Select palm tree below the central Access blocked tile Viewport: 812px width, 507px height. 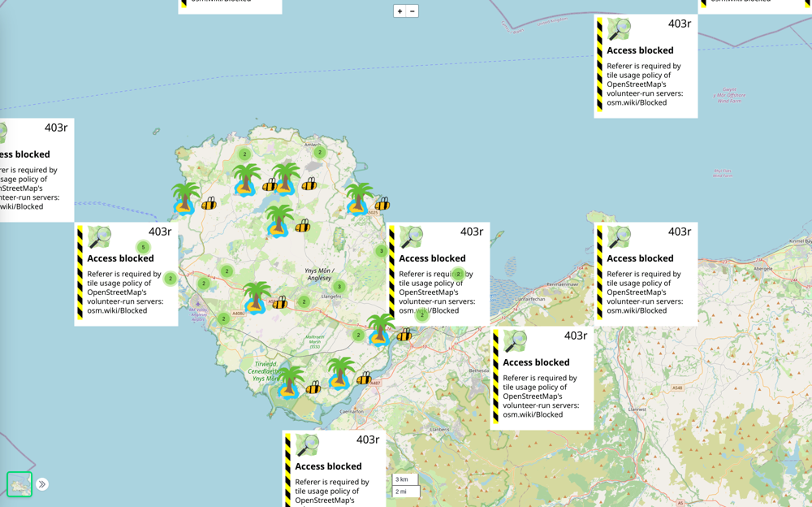381,330
